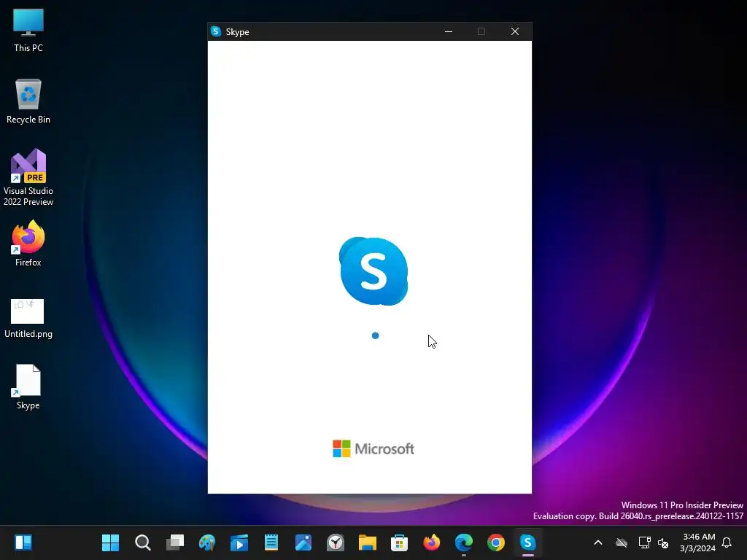This screenshot has height=560, width=747.
Task: Close the Skype window
Action: pos(515,31)
